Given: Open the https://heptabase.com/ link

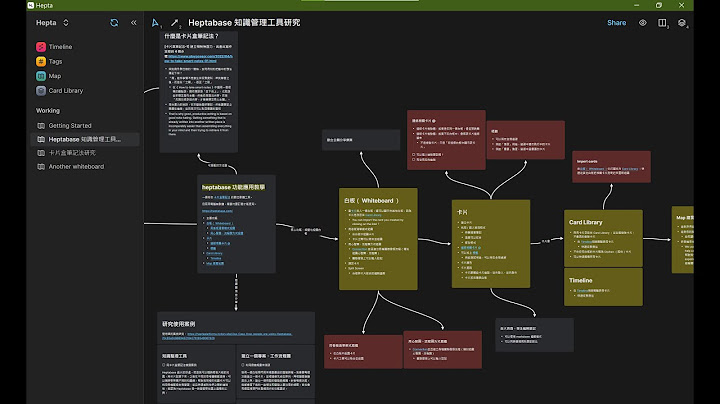Looking at the screenshot, I should pos(217,211).
